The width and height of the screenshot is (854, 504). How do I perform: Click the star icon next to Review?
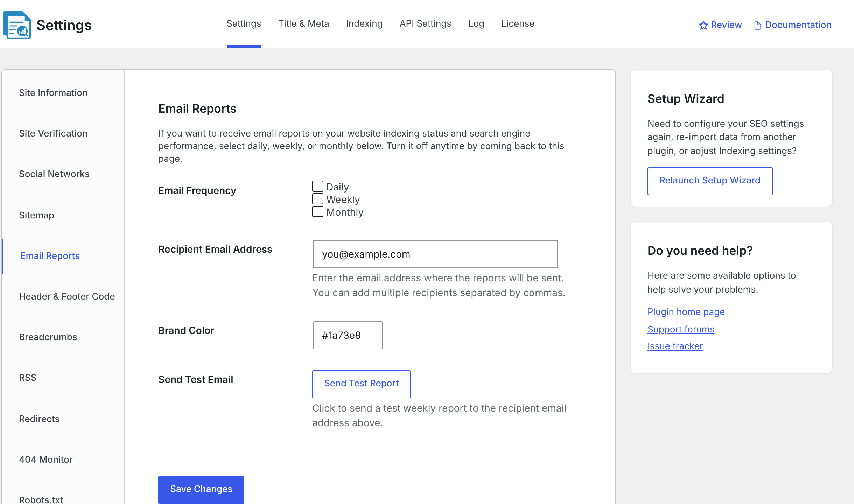point(703,25)
